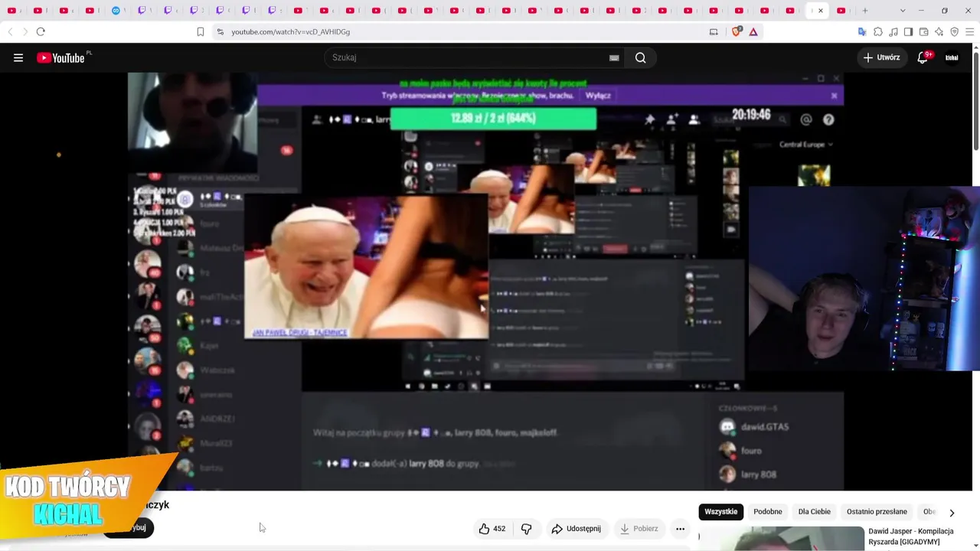Open more actions three-dot menu
This screenshot has height=551, width=980.
[680, 529]
